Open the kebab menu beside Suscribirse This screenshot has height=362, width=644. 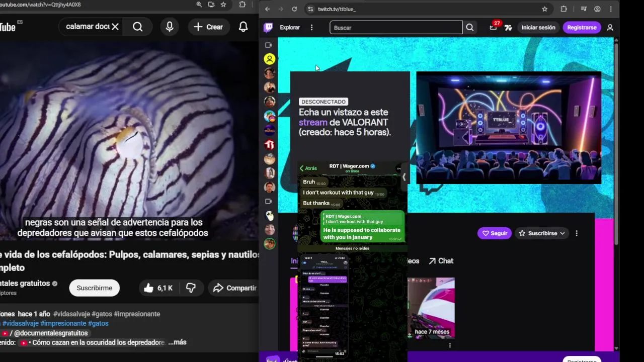(x=577, y=233)
